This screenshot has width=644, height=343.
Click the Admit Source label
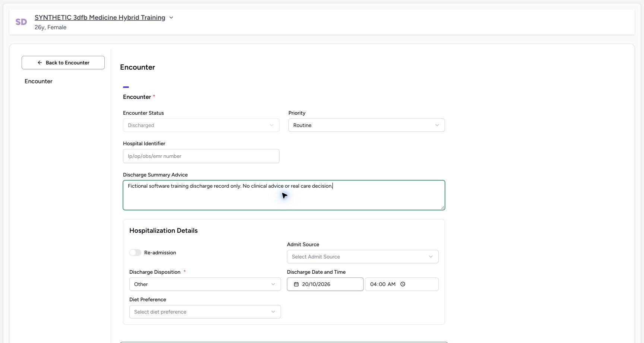tap(303, 244)
